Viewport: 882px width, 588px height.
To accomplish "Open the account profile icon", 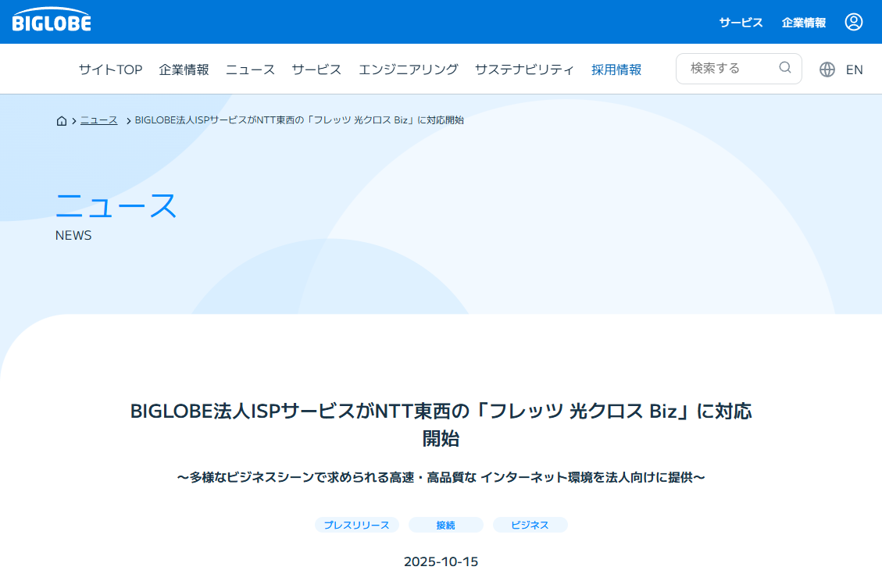I will tap(853, 22).
